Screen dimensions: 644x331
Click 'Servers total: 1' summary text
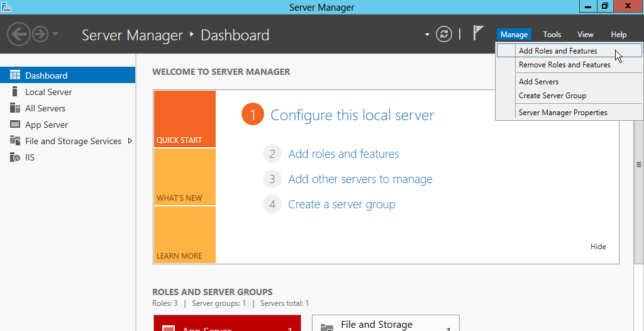[x=285, y=303]
